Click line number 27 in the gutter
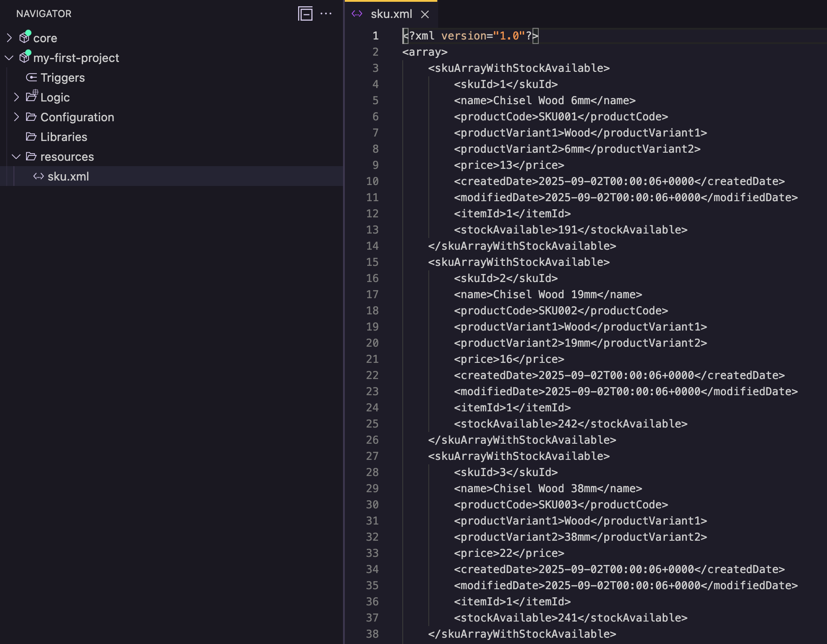Image resolution: width=827 pixels, height=644 pixels. point(372,456)
